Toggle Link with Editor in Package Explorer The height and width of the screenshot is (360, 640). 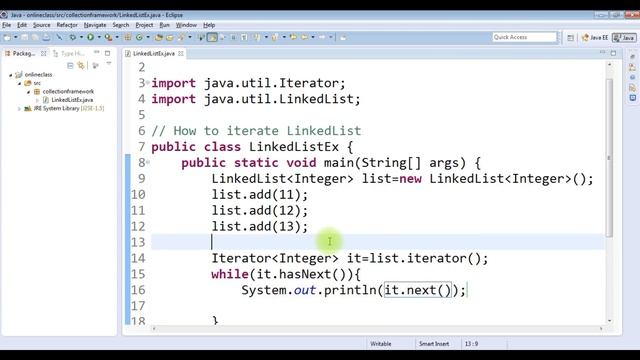81,65
